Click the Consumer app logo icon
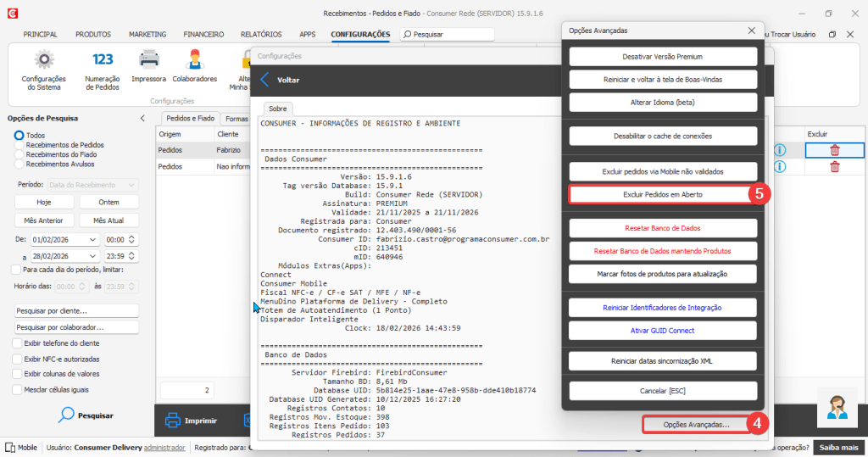Viewport: 868px width, 457px height. tap(13, 14)
